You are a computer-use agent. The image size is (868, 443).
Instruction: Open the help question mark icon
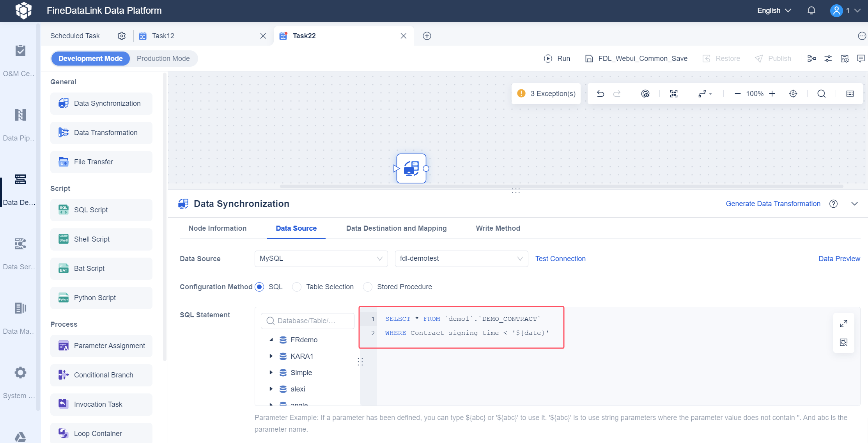click(x=833, y=204)
